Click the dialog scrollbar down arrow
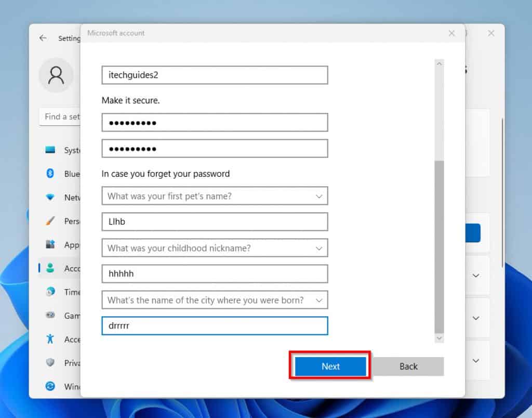 pos(439,338)
